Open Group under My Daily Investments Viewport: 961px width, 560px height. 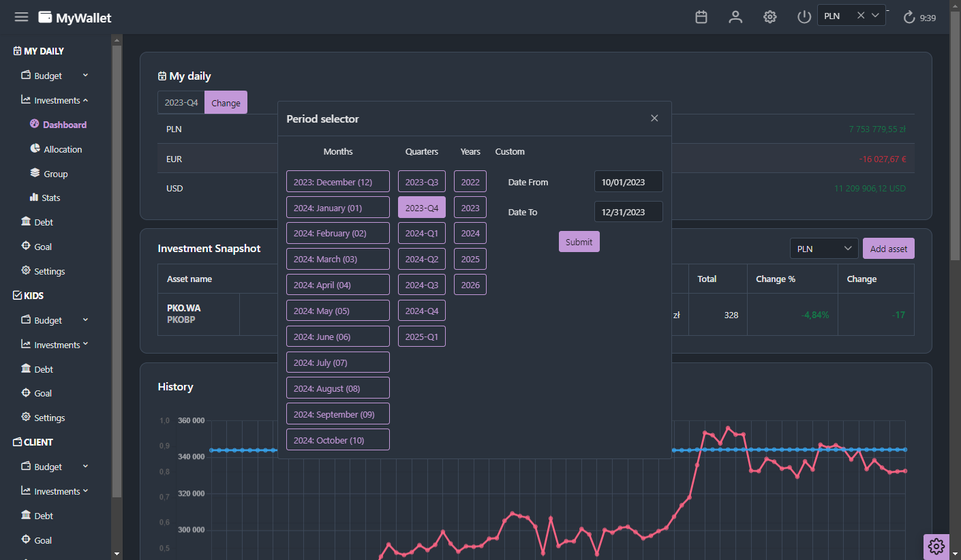click(x=49, y=174)
